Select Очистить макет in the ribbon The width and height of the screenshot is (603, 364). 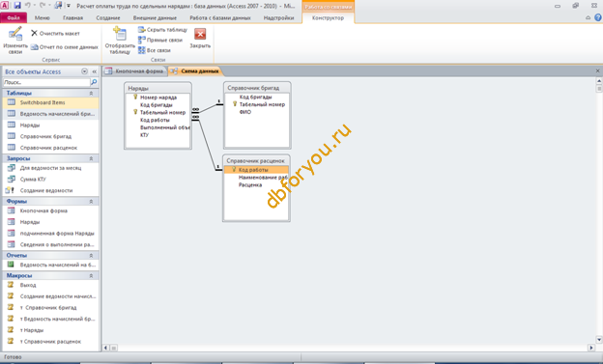tap(55, 34)
